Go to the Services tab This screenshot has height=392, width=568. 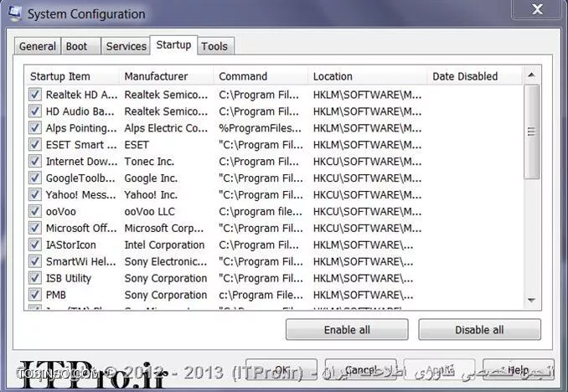pyautogui.click(x=126, y=46)
